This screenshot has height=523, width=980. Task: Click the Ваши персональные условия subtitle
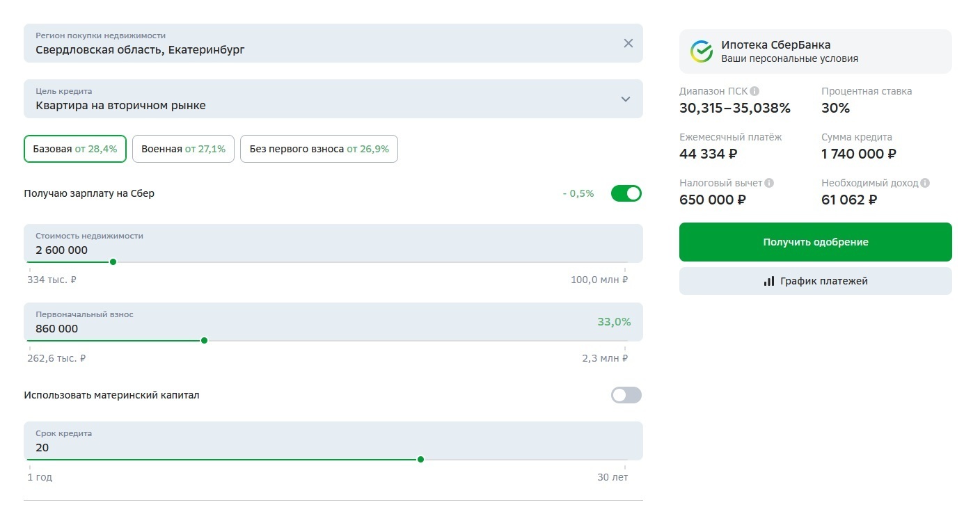tap(789, 59)
